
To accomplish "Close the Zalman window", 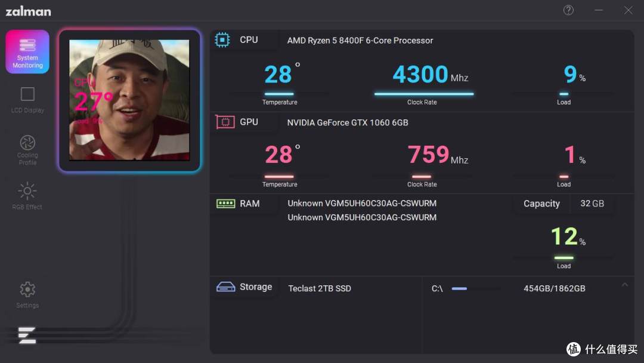I will 628,10.
